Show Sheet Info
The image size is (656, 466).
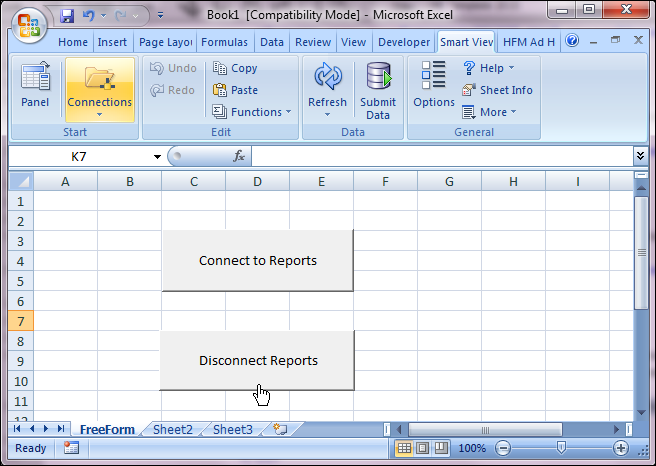pyautogui.click(x=497, y=90)
